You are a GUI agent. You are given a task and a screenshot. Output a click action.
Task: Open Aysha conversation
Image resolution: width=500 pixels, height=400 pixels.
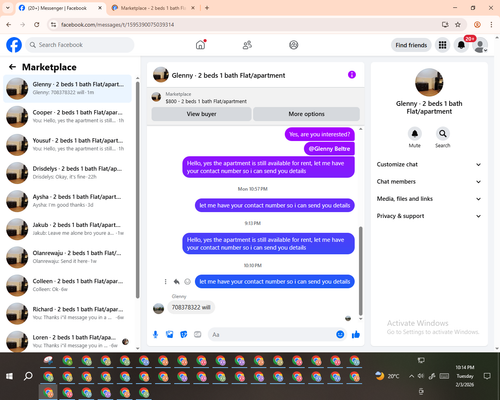[68, 201]
